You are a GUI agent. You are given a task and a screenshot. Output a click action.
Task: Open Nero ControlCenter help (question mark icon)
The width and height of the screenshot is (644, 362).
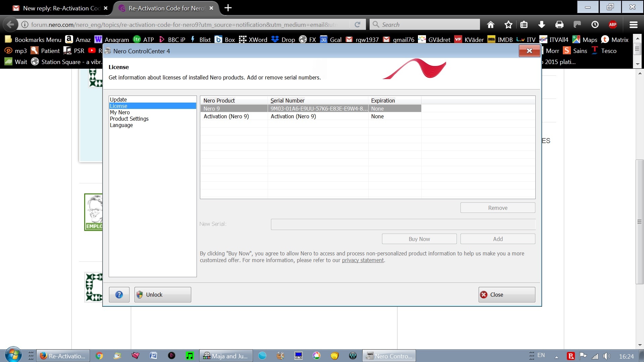(x=119, y=294)
